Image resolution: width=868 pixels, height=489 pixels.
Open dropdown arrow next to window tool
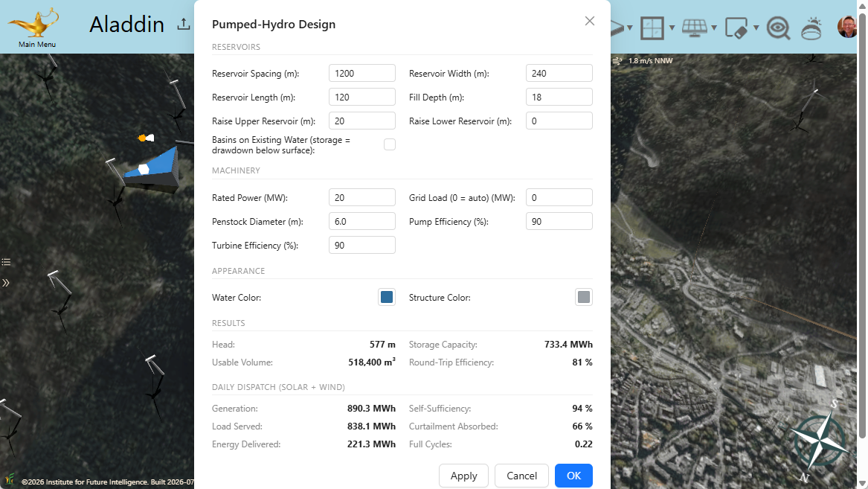(672, 28)
